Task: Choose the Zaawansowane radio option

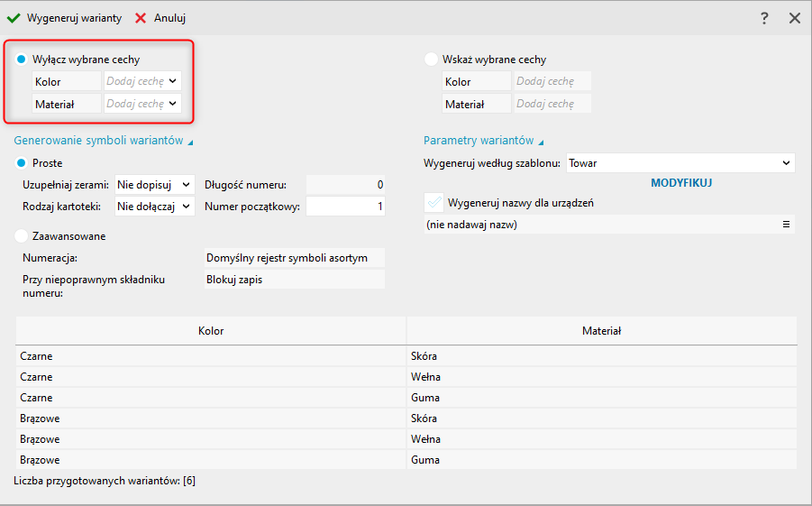Action: [x=22, y=236]
